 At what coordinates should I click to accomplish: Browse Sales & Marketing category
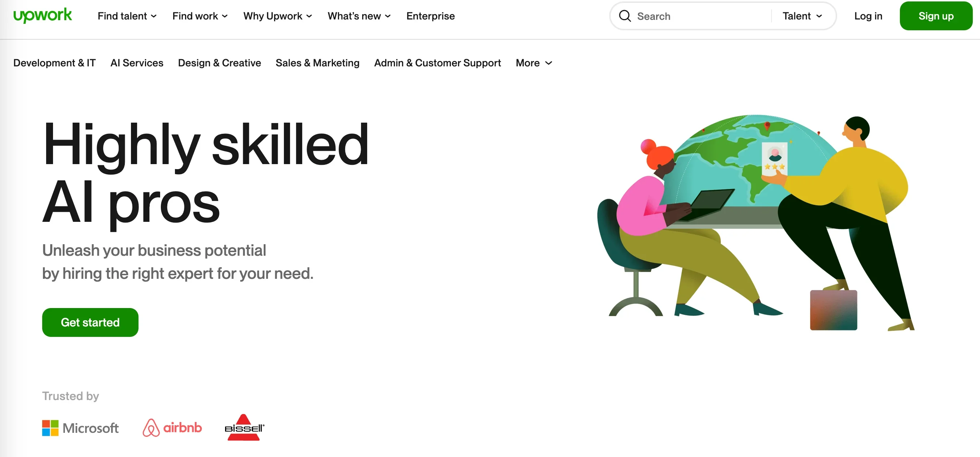click(317, 63)
